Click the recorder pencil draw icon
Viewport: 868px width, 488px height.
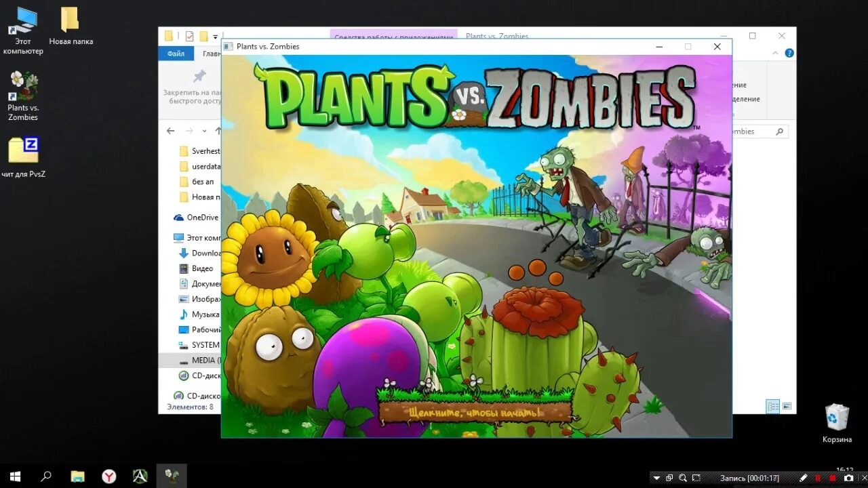pyautogui.click(x=804, y=478)
